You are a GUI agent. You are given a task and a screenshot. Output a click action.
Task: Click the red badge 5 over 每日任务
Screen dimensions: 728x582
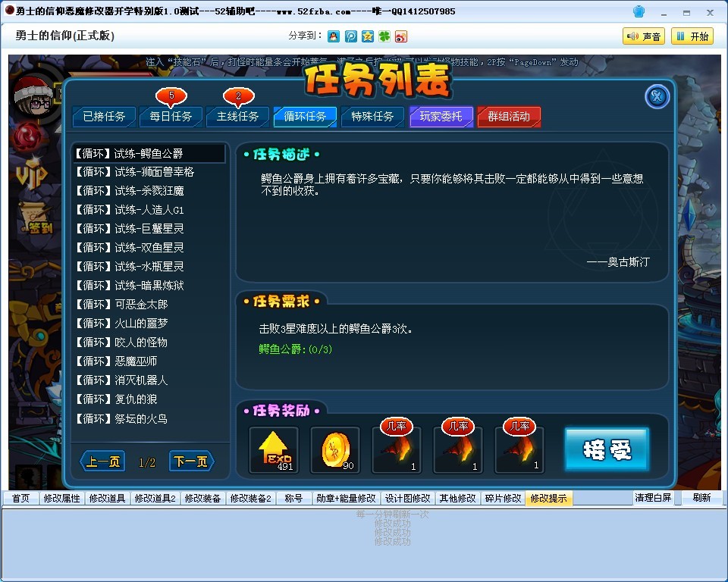coord(171,96)
